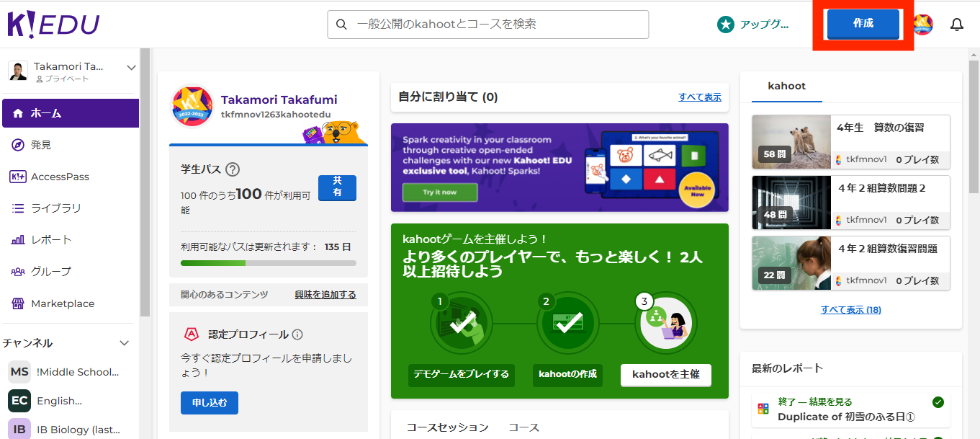The height and width of the screenshot is (439, 980).
Task: Select 発見 to discover content
Action: point(45,144)
